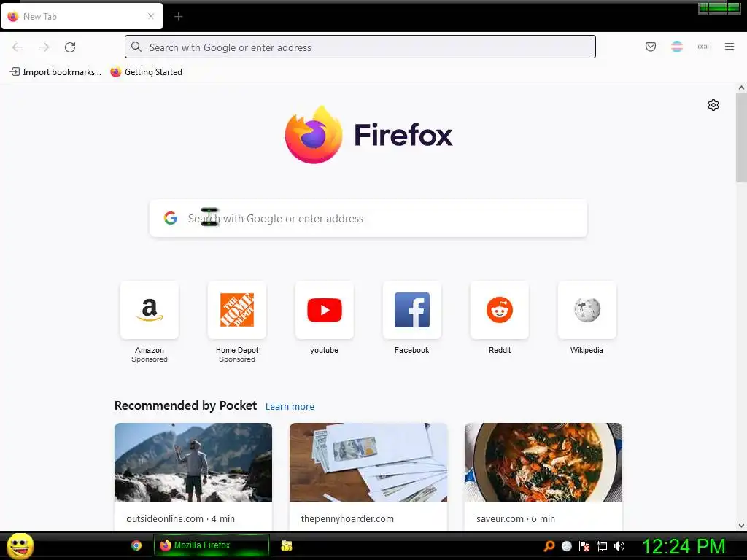Go forward with the forward arrow

(x=44, y=47)
